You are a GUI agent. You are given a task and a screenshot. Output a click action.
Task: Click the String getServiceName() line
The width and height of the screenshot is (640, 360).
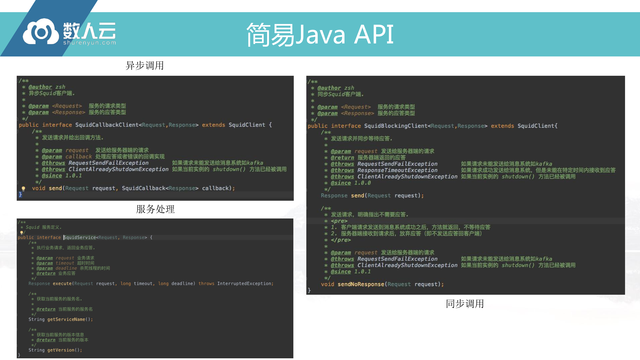[60, 319]
